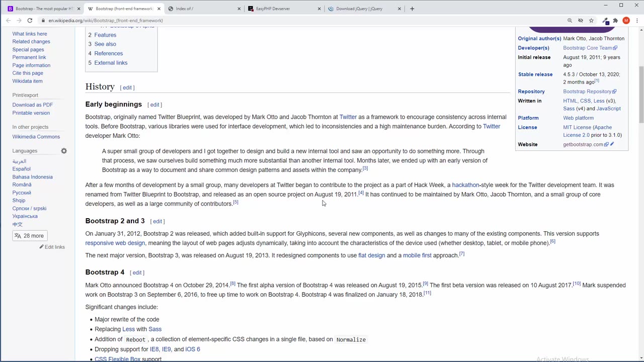Open What links here in sidebar

30,34
